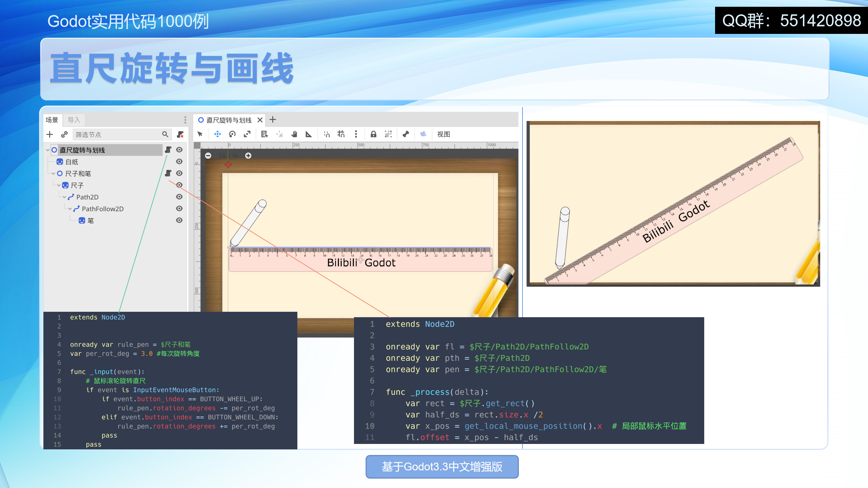Click the pivot point tool icon

coord(279,134)
